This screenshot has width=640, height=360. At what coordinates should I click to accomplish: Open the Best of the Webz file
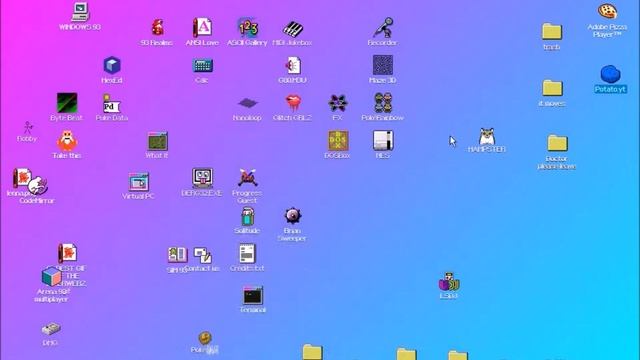(68, 253)
